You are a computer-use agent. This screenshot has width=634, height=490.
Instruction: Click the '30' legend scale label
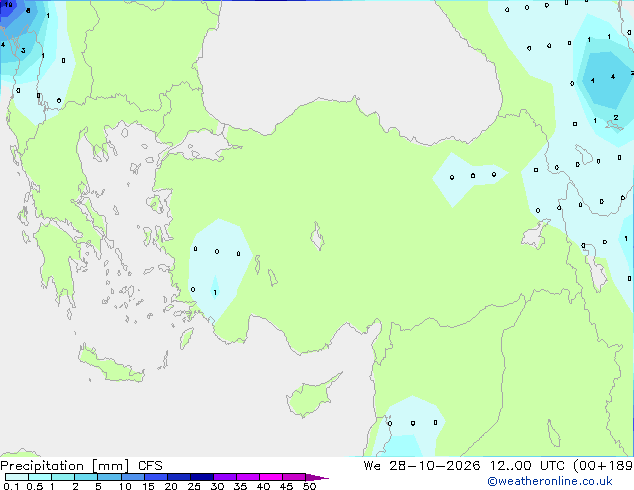point(217,486)
